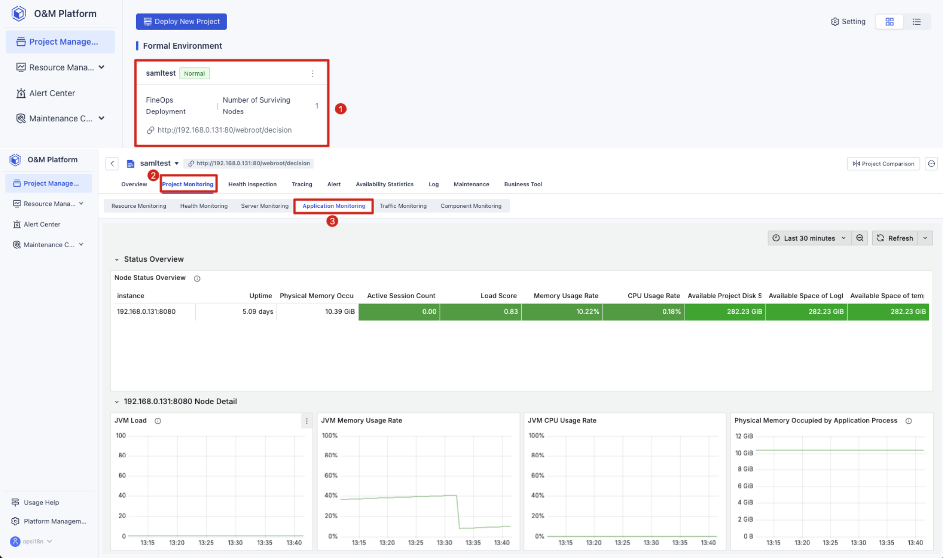The image size is (944, 560).
Task: Open the Refresh interval dropdown arrow
Action: 925,238
